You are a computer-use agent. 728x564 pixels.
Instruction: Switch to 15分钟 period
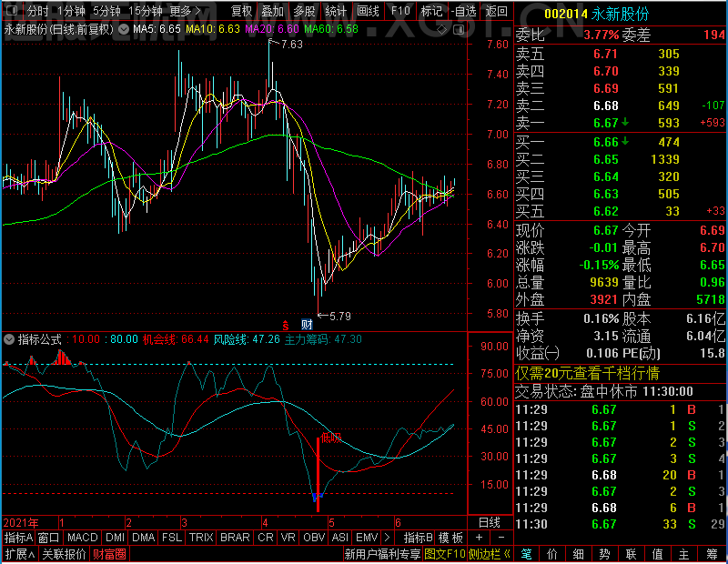(x=145, y=11)
